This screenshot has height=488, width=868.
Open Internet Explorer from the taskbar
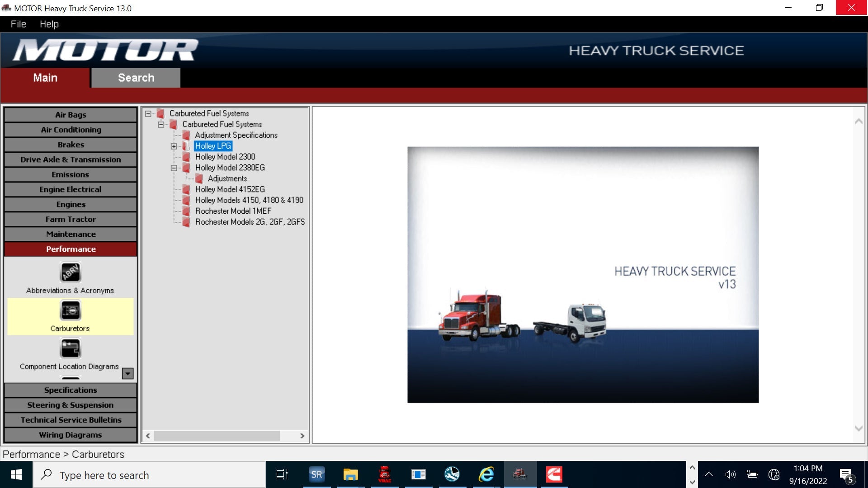pos(486,474)
